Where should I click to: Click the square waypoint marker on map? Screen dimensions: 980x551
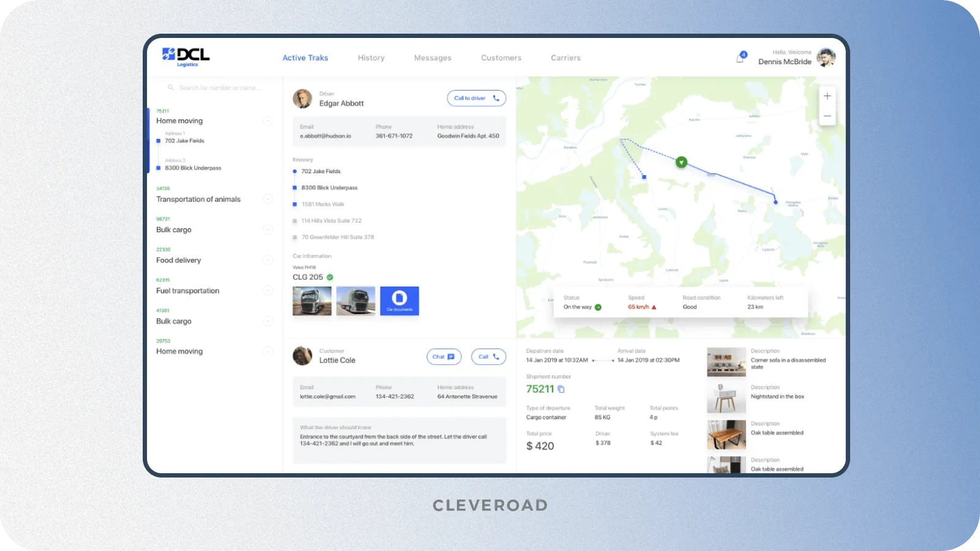tap(644, 177)
